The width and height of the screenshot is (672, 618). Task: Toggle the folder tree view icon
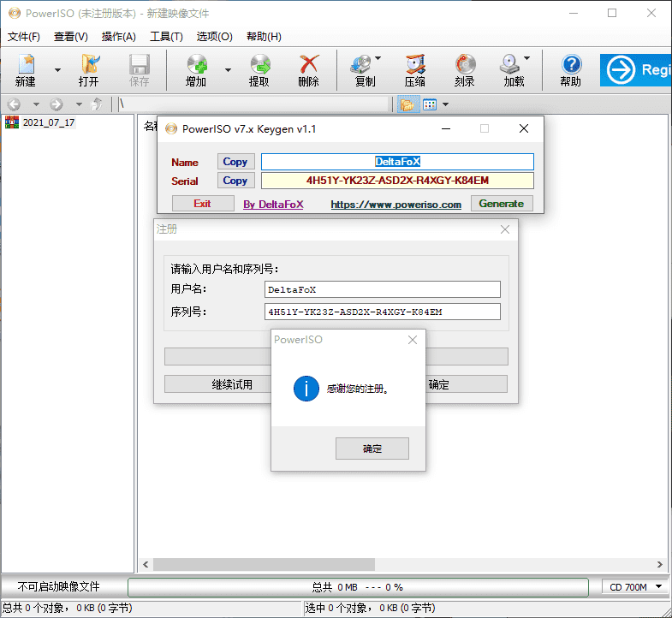(407, 104)
